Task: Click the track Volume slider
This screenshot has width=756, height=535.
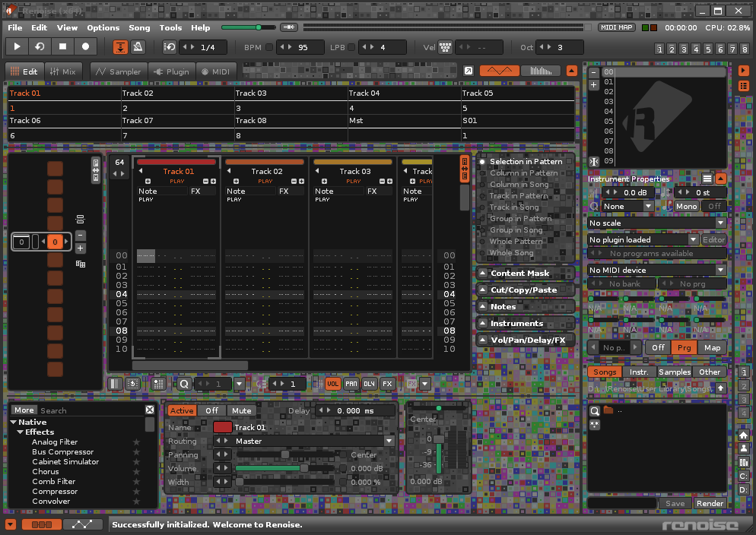Action: pyautogui.click(x=284, y=468)
